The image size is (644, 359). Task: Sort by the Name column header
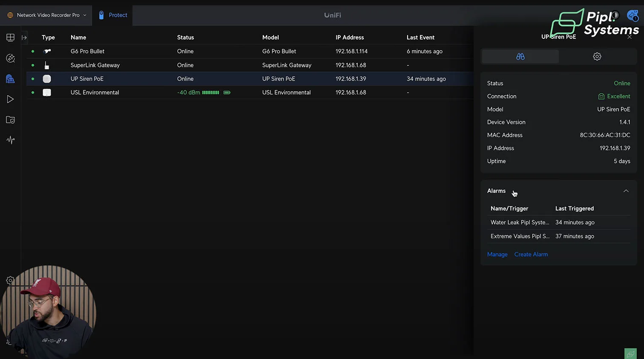click(x=78, y=38)
